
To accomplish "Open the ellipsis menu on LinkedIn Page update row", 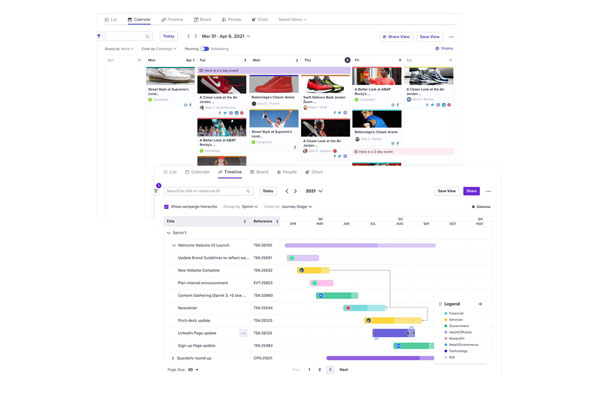I will pyautogui.click(x=243, y=333).
